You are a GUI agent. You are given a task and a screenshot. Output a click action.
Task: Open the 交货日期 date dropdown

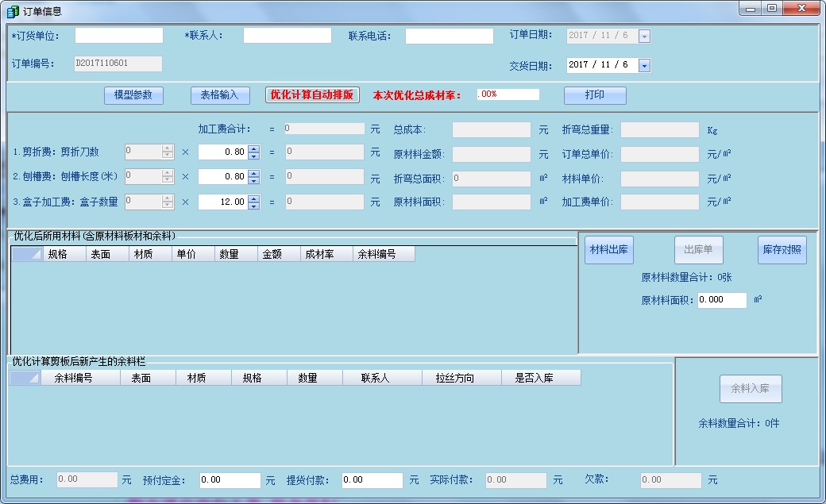pyautogui.click(x=644, y=65)
